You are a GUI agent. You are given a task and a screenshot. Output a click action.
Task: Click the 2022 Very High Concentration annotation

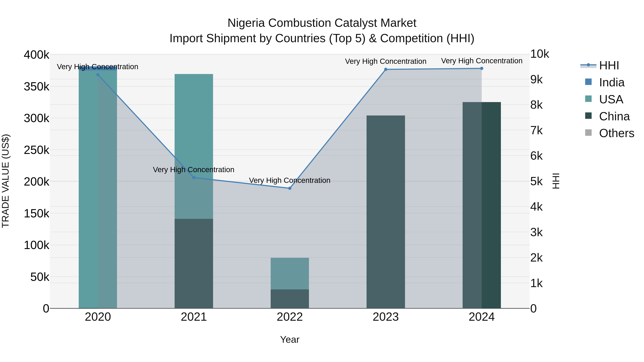click(289, 180)
